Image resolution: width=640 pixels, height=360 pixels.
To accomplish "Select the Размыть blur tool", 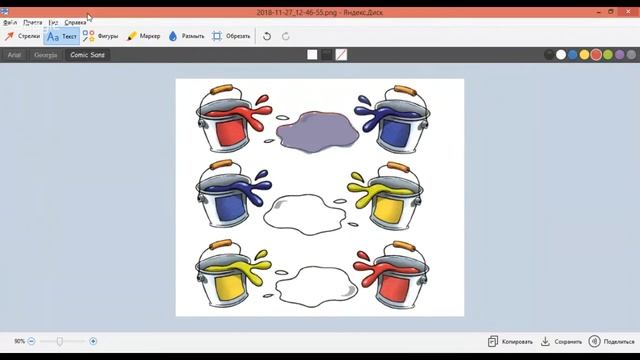I will click(x=186, y=36).
